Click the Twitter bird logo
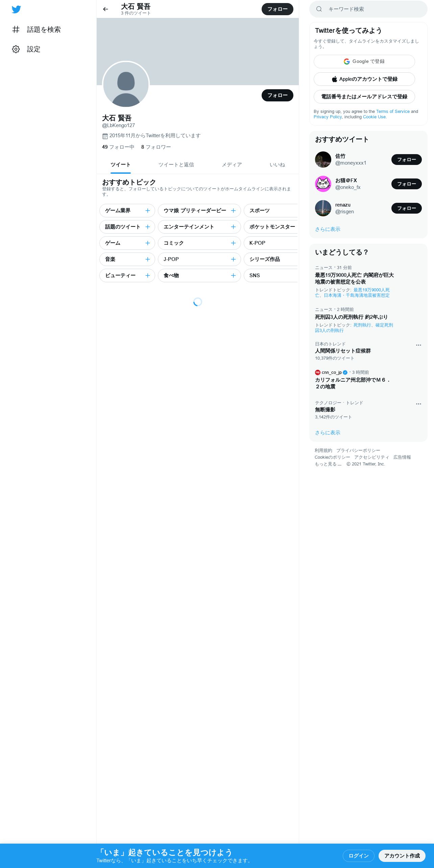Viewport: 434px width, 868px height. (16, 9)
